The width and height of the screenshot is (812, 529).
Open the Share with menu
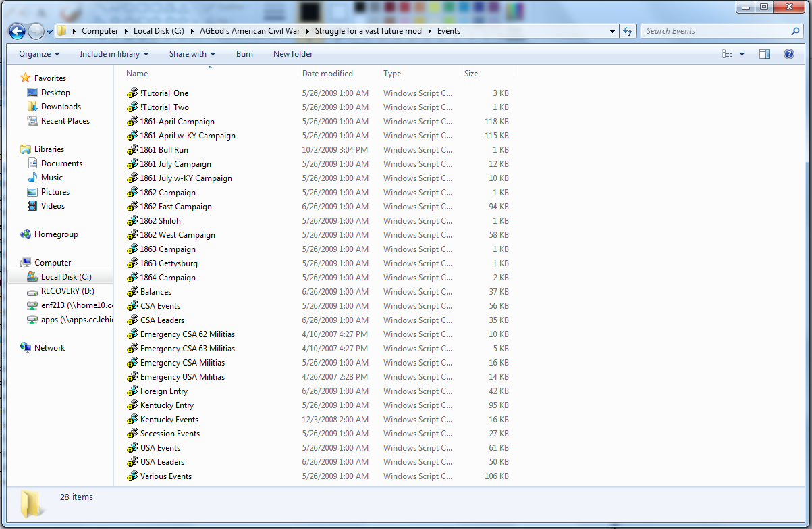click(x=192, y=54)
